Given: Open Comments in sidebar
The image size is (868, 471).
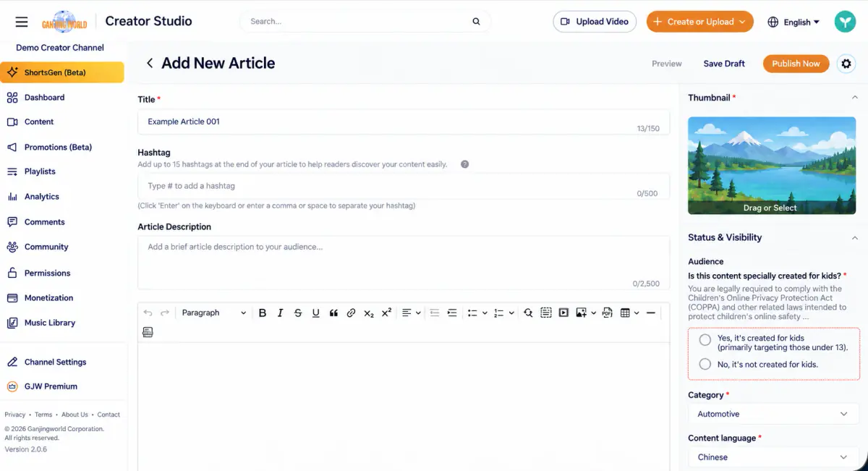Looking at the screenshot, I should coord(44,222).
